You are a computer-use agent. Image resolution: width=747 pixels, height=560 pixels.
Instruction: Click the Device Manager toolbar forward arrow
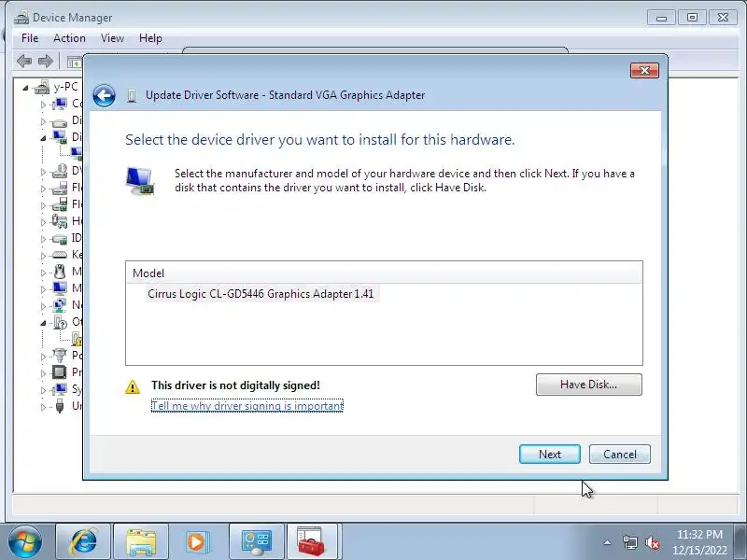[x=45, y=61]
